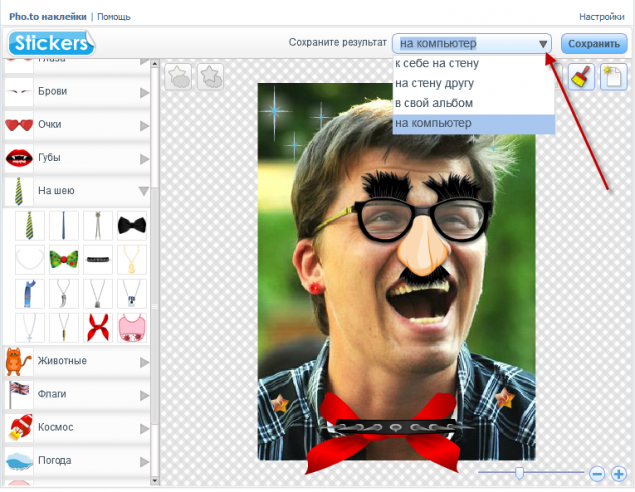Expand the Брови category
Viewport: 635px width, 492px height.
click(77, 92)
